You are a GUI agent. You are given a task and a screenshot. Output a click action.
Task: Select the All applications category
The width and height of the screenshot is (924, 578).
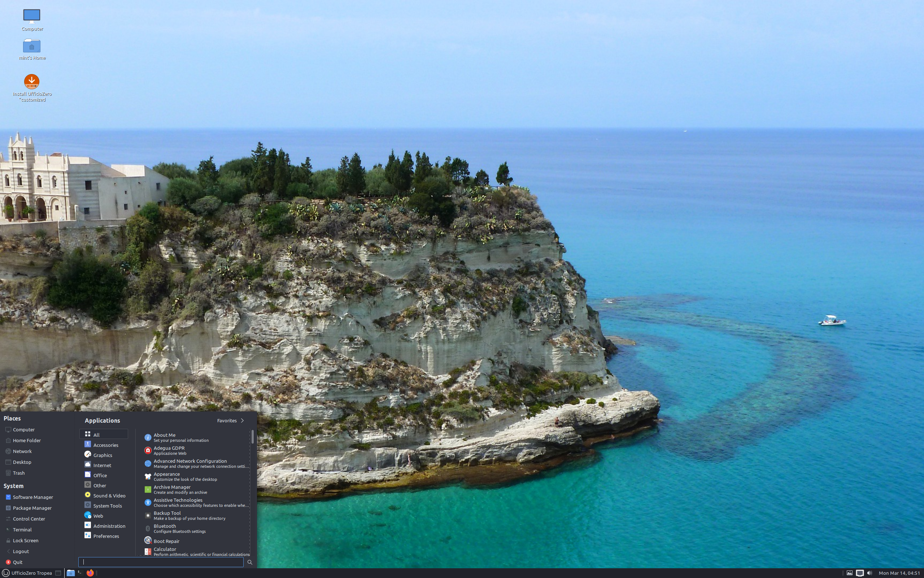pos(104,434)
